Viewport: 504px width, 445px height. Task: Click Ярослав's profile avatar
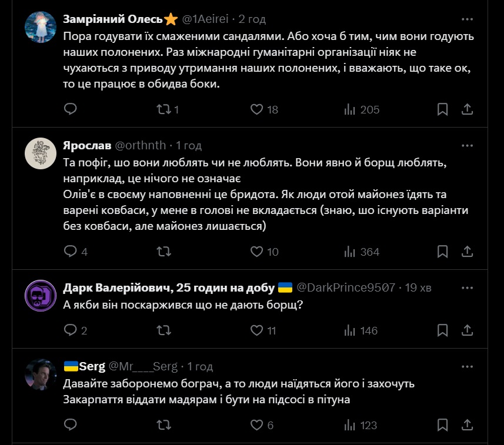[41, 153]
